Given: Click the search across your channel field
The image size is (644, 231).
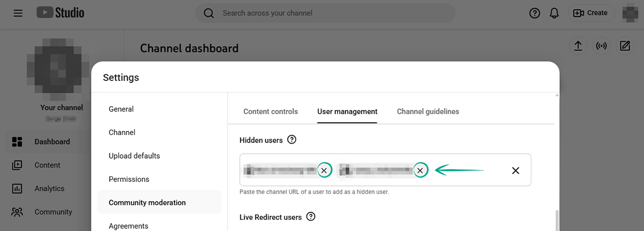Looking at the screenshot, I should coord(333,13).
